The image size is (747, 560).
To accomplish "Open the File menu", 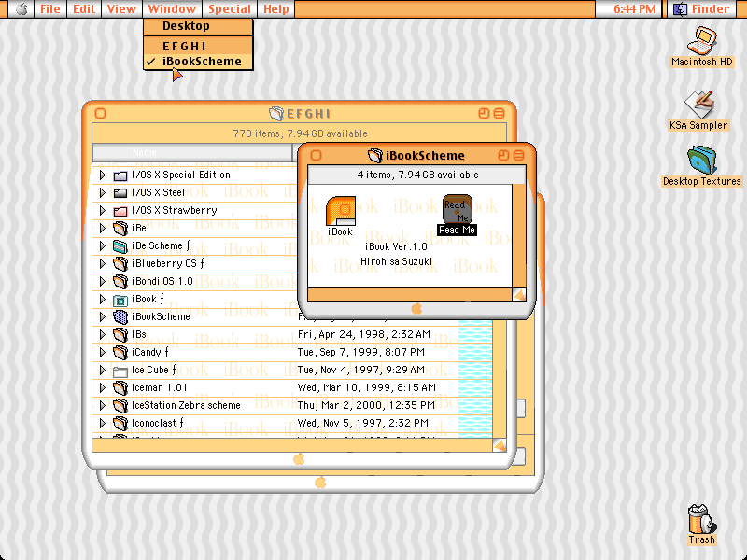I will click(x=50, y=9).
